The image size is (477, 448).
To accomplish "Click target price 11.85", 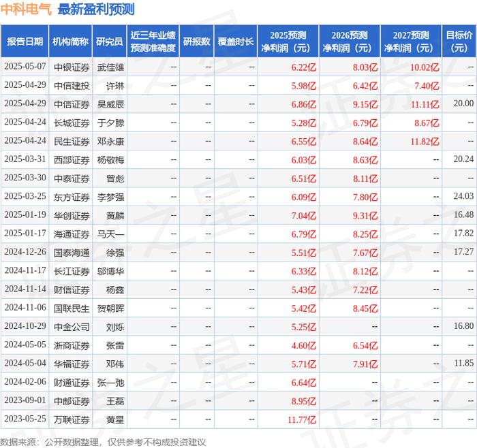I will [x=464, y=363].
